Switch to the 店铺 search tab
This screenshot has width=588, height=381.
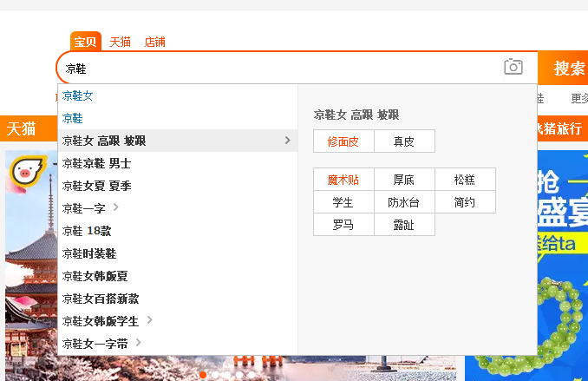(x=155, y=42)
